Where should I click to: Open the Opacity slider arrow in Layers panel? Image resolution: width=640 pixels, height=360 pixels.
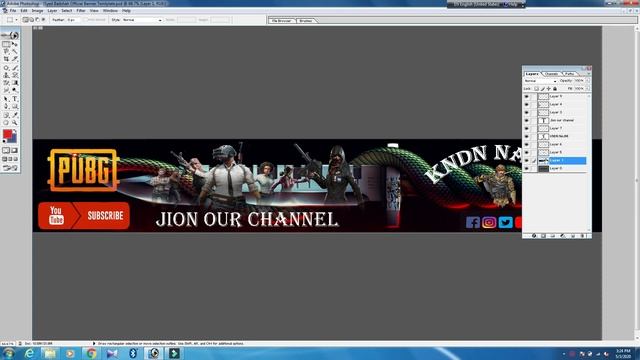pyautogui.click(x=588, y=81)
